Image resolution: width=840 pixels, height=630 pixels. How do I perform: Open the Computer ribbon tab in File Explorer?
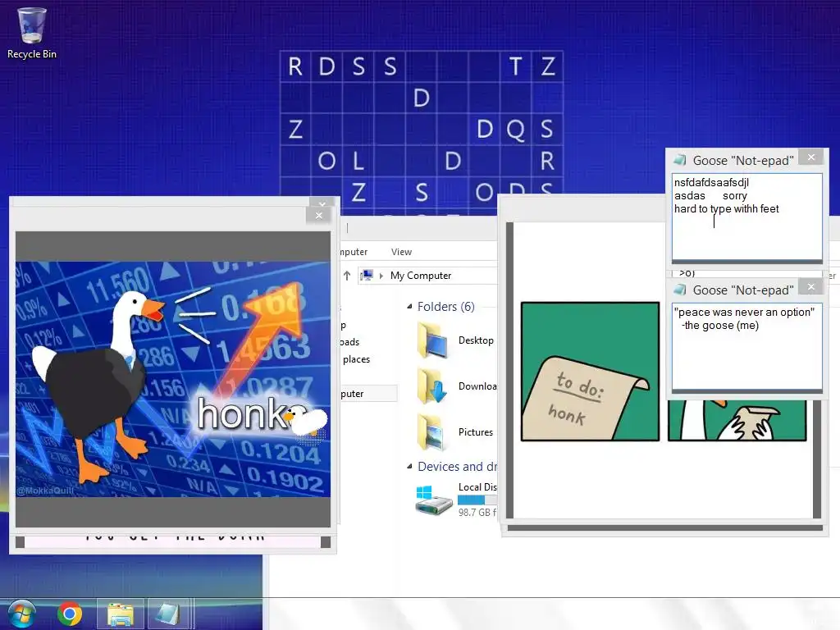click(354, 252)
